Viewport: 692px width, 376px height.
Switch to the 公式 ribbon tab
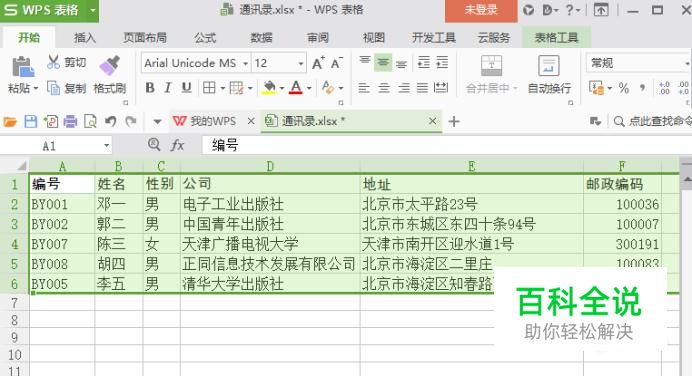pyautogui.click(x=205, y=38)
